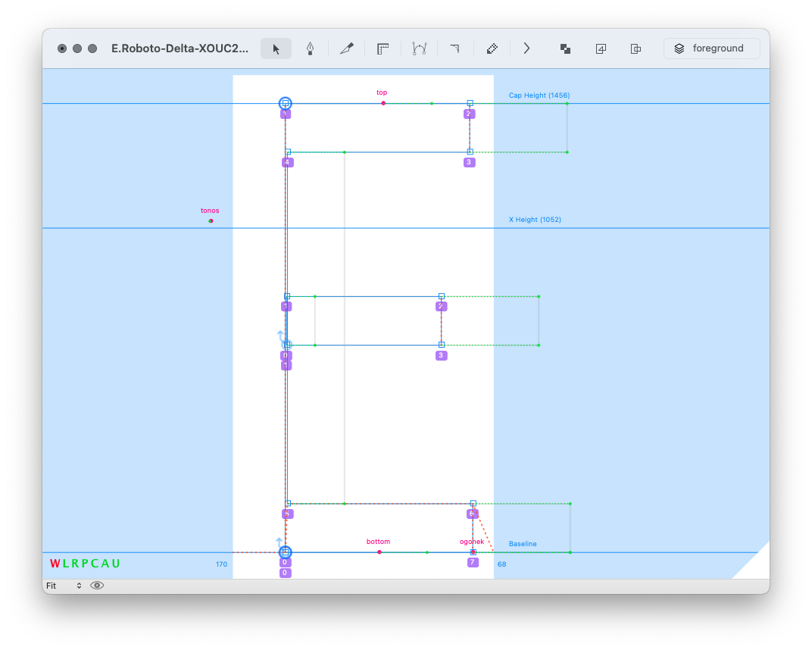This screenshot has height=650, width=812.
Task: Select the top anchor point
Action: coord(383,103)
